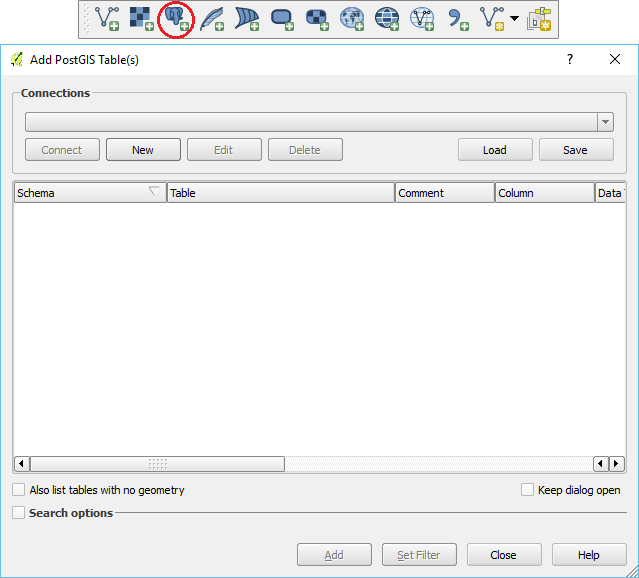This screenshot has height=578, width=639.
Task: Create a new connection with New button
Action: (143, 150)
